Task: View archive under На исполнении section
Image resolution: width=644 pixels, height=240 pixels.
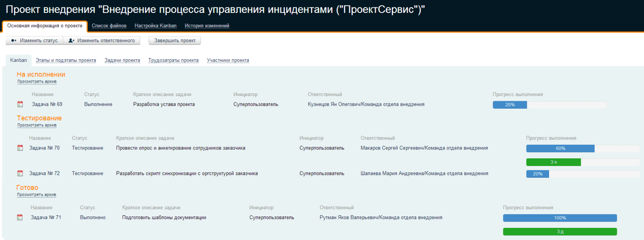Action: point(37,82)
